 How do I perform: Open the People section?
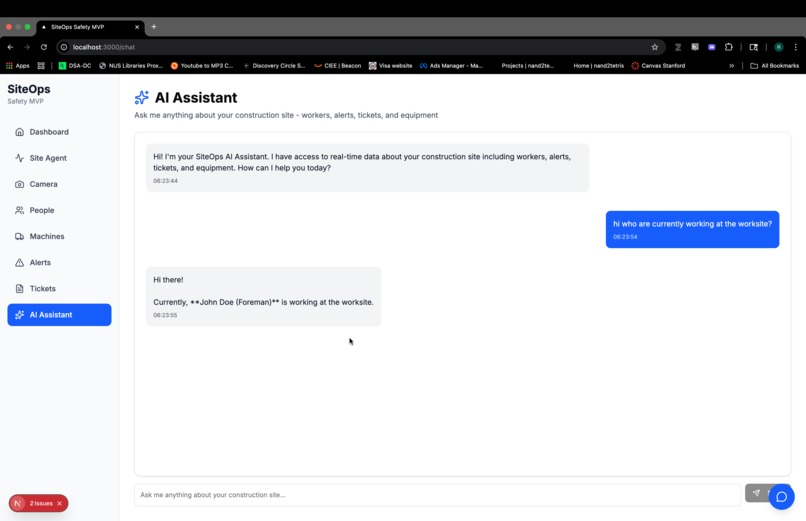pyautogui.click(x=59, y=210)
